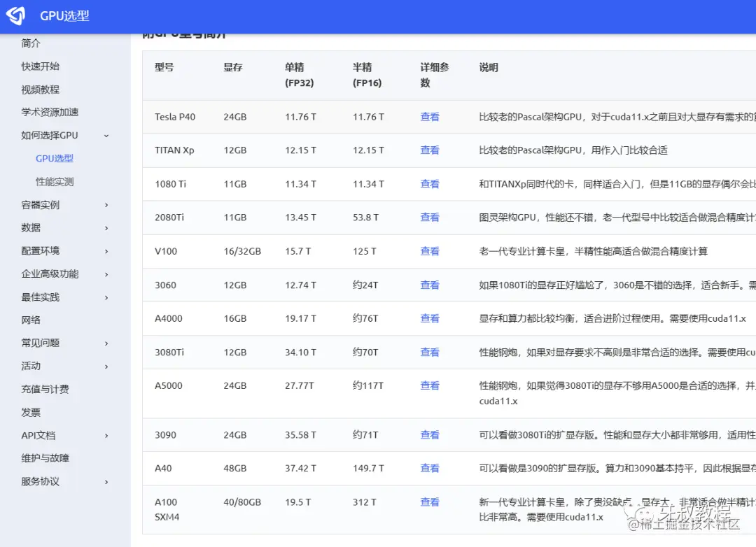Viewport: 756px width, 547px height.
Task: Click the TITAN Xp model cell
Action: pos(174,150)
